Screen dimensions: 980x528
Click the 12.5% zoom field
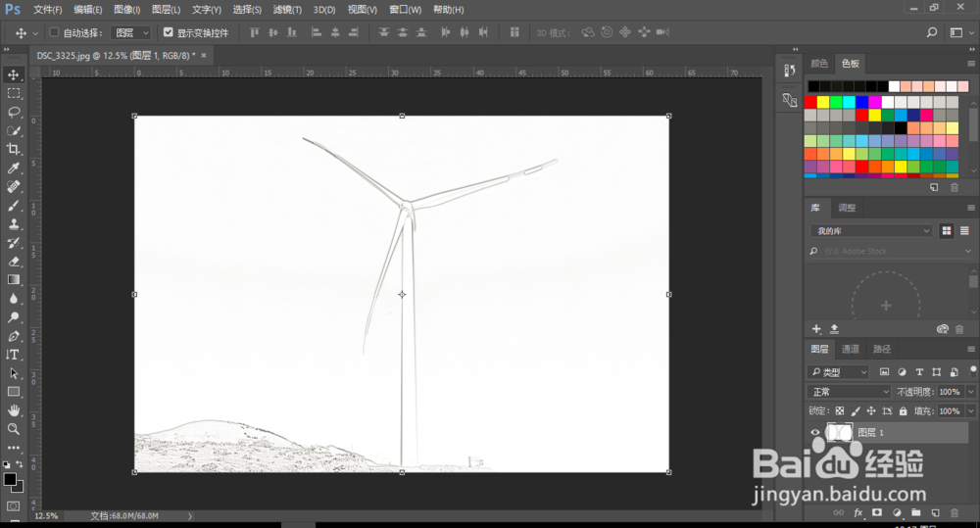click(46, 516)
